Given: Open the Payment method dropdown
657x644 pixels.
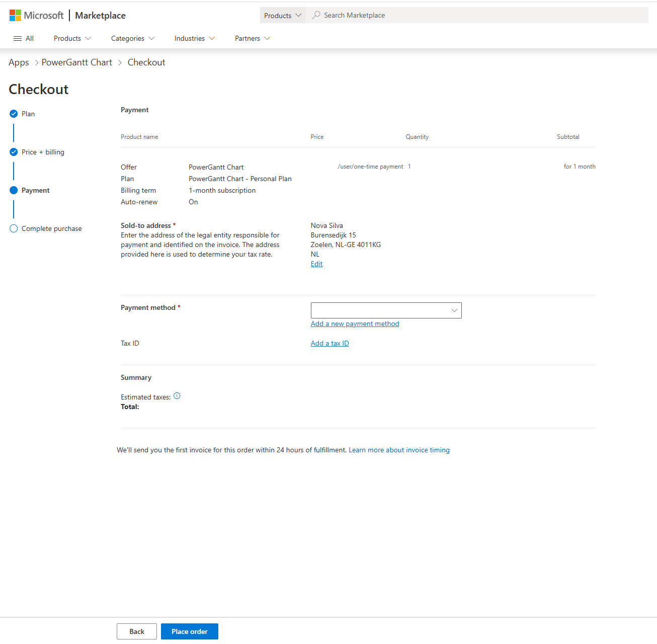Looking at the screenshot, I should 386,310.
